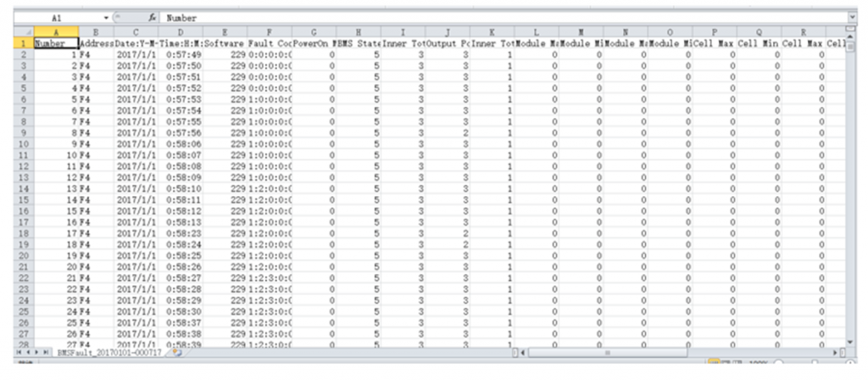Click Output value 2 in row 19
The width and height of the screenshot is (868, 381).
(x=448, y=244)
